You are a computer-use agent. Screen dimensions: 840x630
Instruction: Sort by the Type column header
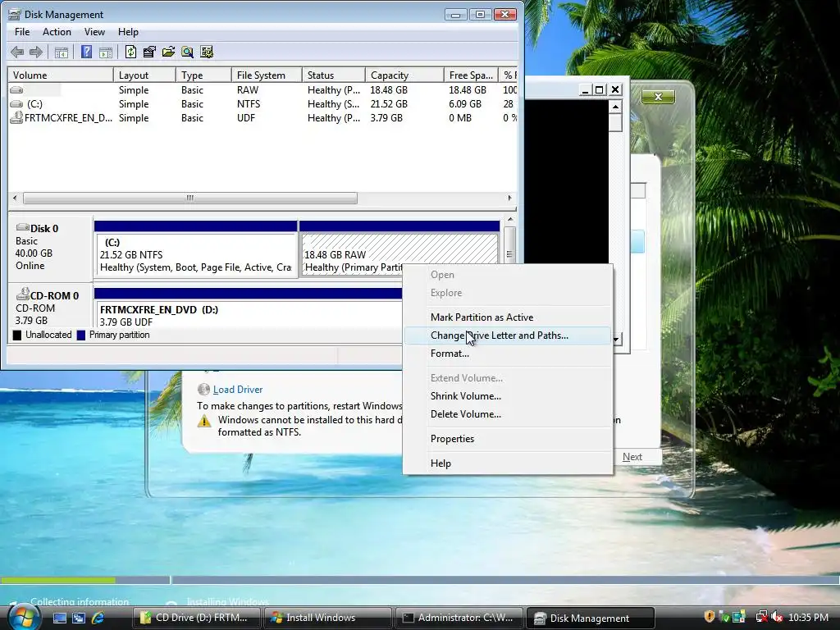[x=203, y=75]
